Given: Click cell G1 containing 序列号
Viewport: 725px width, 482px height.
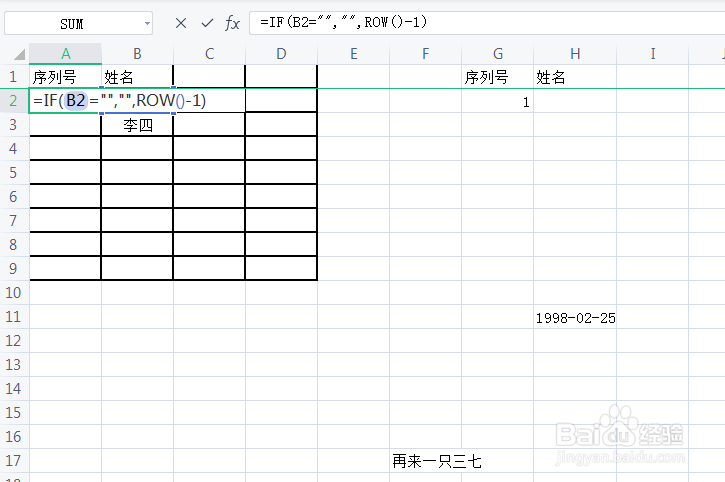Looking at the screenshot, I should (x=498, y=76).
